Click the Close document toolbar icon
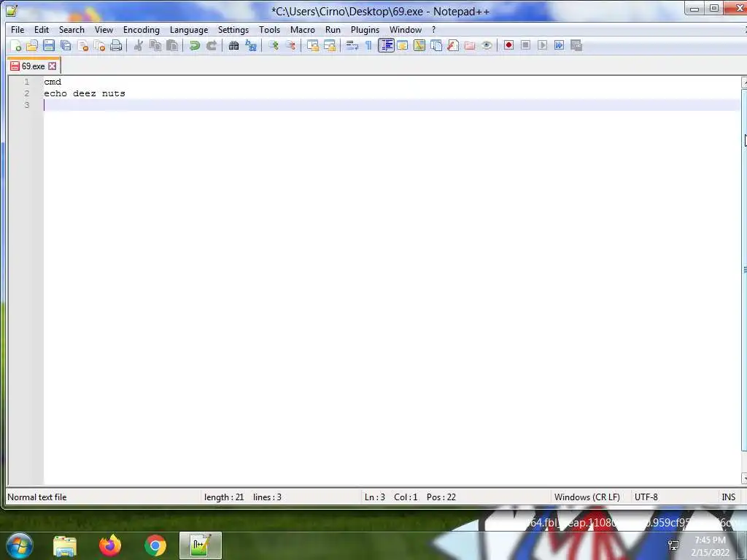Image resolution: width=747 pixels, height=560 pixels. [x=83, y=46]
